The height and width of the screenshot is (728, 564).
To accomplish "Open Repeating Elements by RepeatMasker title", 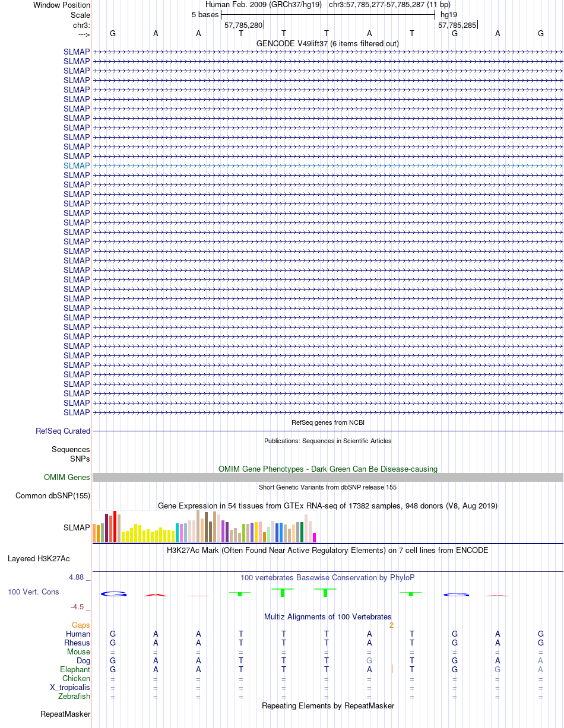I will tap(328, 705).
